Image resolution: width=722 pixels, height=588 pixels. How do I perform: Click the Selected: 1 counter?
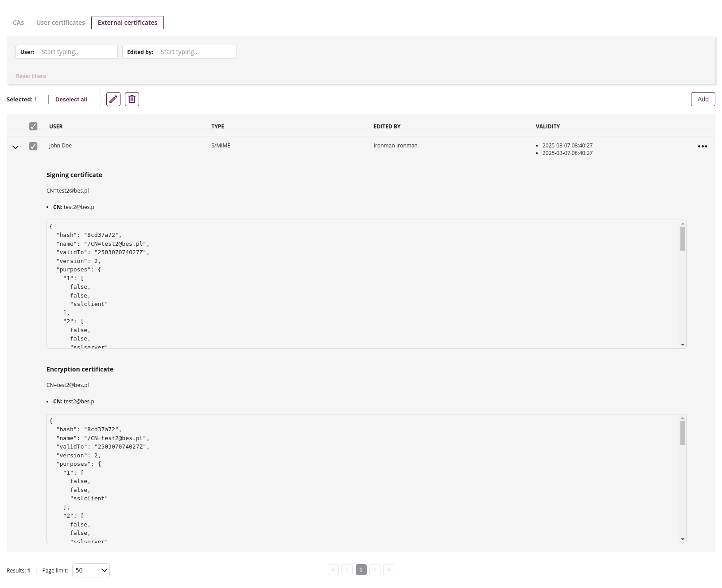(22, 100)
